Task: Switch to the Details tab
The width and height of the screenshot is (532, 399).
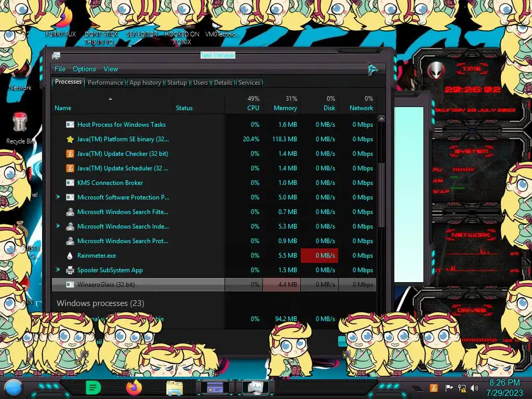Action: [x=223, y=83]
